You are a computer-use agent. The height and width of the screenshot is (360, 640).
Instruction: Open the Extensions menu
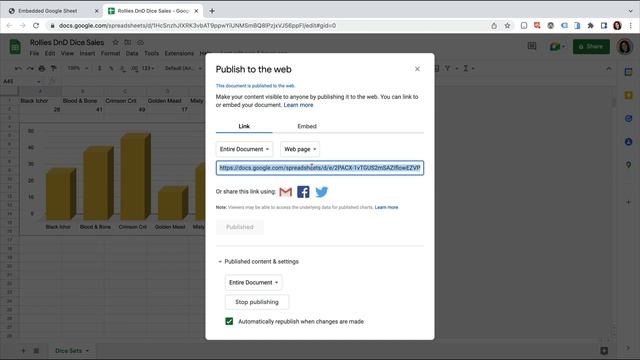179,53
